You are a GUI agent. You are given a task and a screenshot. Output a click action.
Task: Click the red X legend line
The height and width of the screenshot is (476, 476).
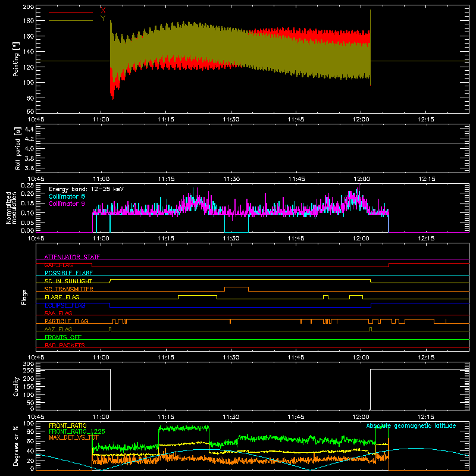(71, 12)
